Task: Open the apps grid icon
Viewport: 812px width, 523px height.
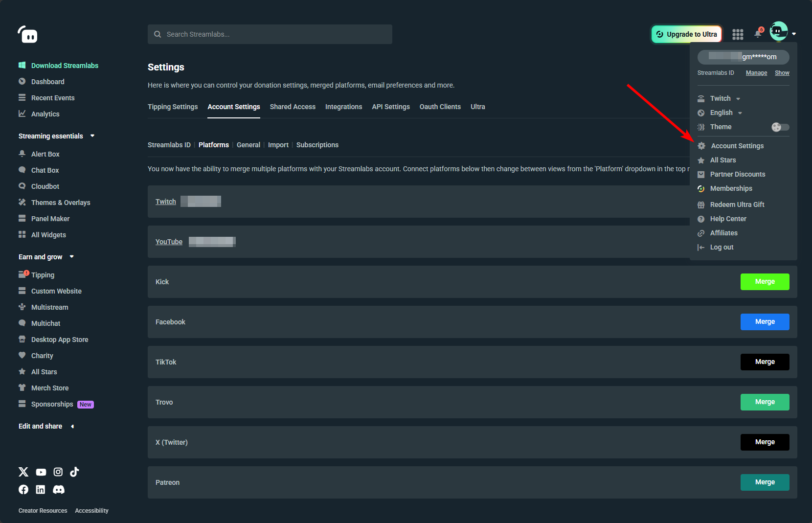Action: pos(738,34)
